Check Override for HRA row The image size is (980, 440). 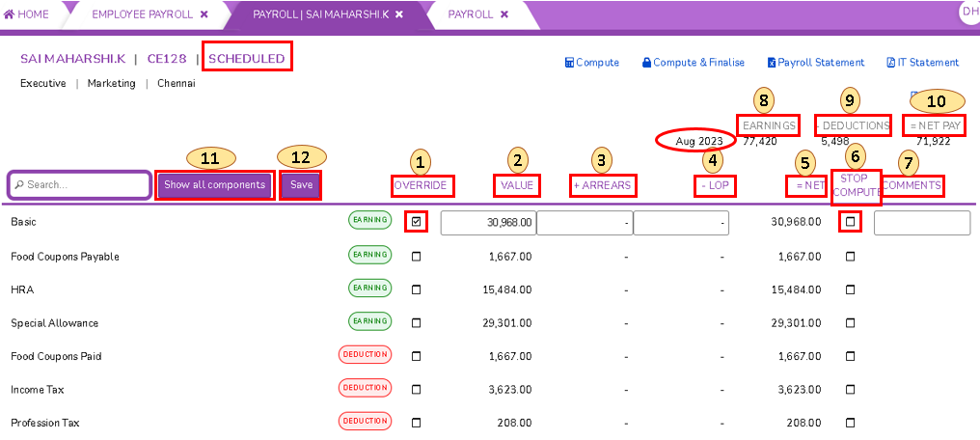[x=417, y=289]
